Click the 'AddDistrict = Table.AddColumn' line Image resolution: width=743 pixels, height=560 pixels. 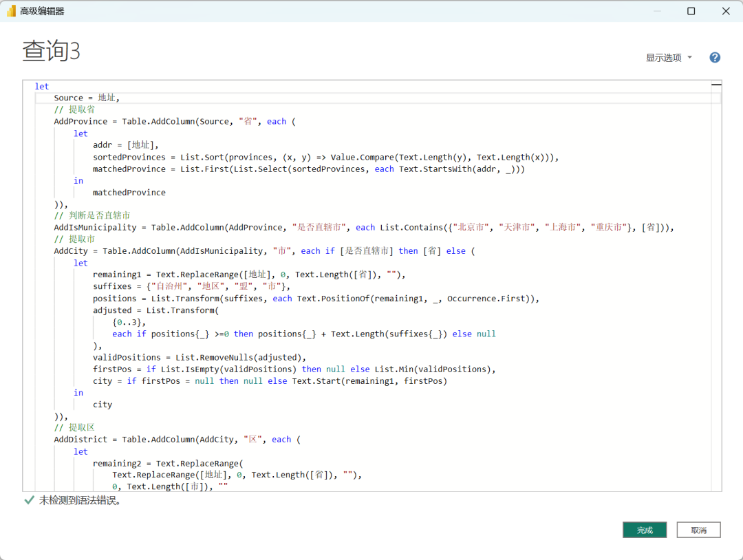(x=177, y=440)
